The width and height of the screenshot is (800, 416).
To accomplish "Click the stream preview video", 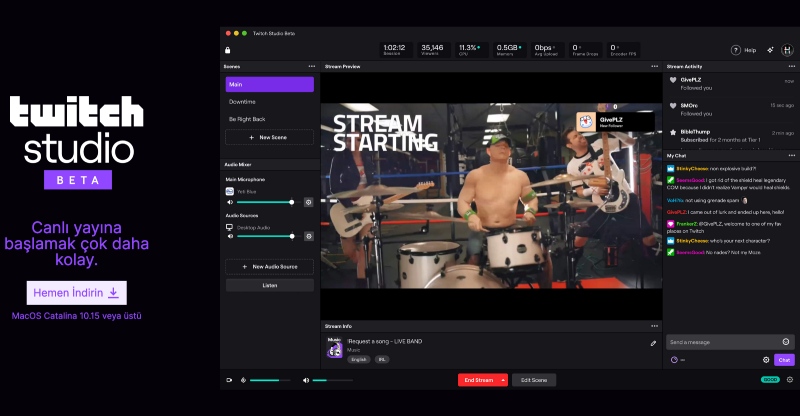I will click(x=491, y=196).
